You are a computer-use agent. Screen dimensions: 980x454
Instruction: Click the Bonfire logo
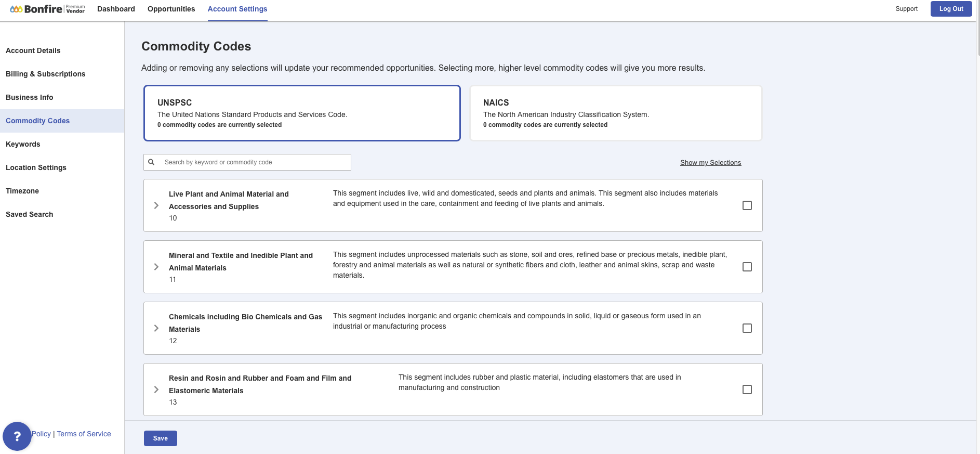(x=47, y=9)
